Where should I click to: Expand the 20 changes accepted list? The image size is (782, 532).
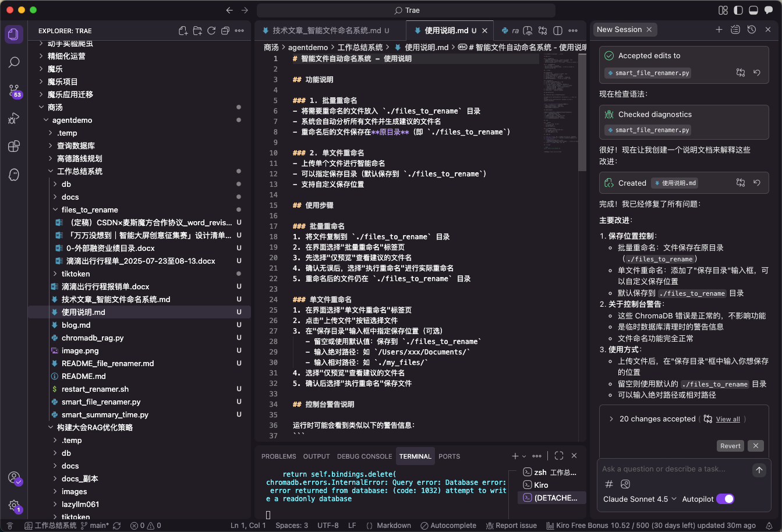coord(611,419)
